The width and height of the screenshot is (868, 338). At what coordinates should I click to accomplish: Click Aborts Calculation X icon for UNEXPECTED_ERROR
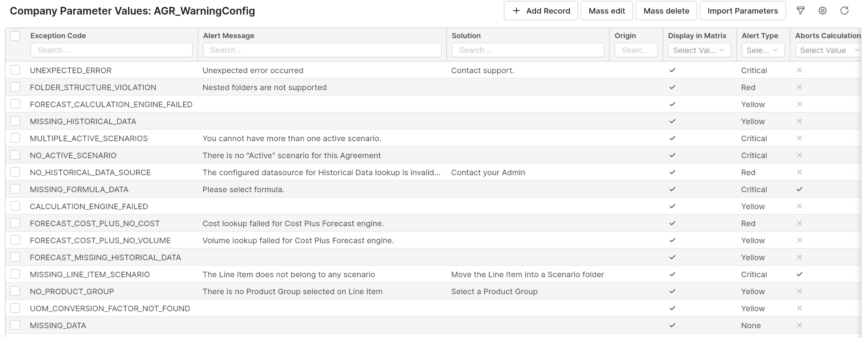(x=799, y=70)
